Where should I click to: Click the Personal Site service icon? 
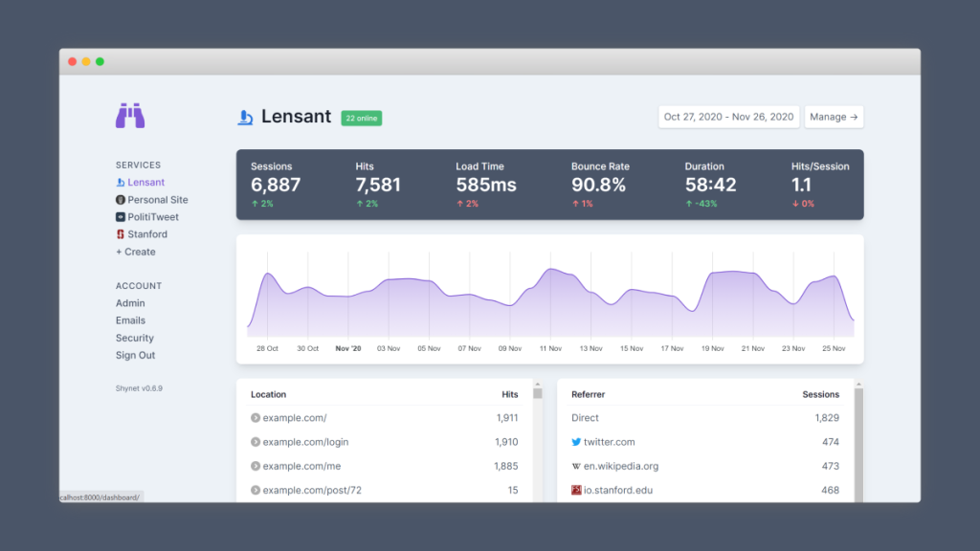point(121,200)
